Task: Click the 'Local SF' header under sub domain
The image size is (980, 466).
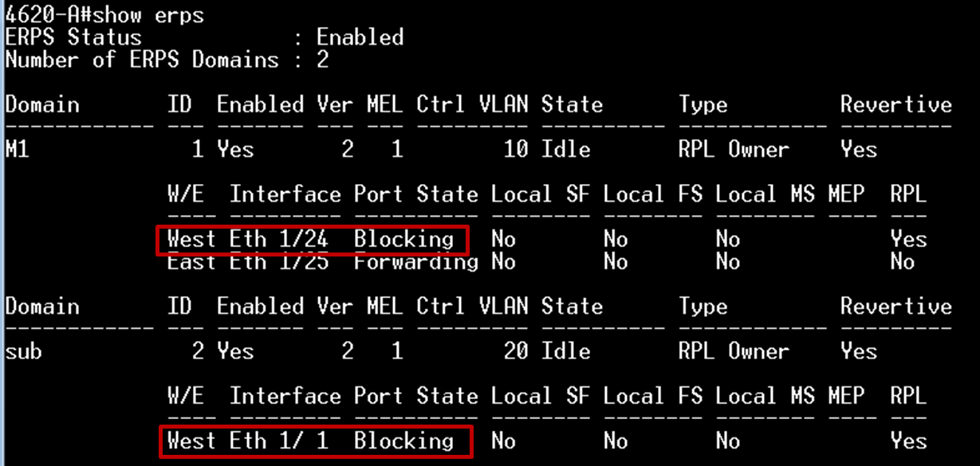Action: [540, 396]
